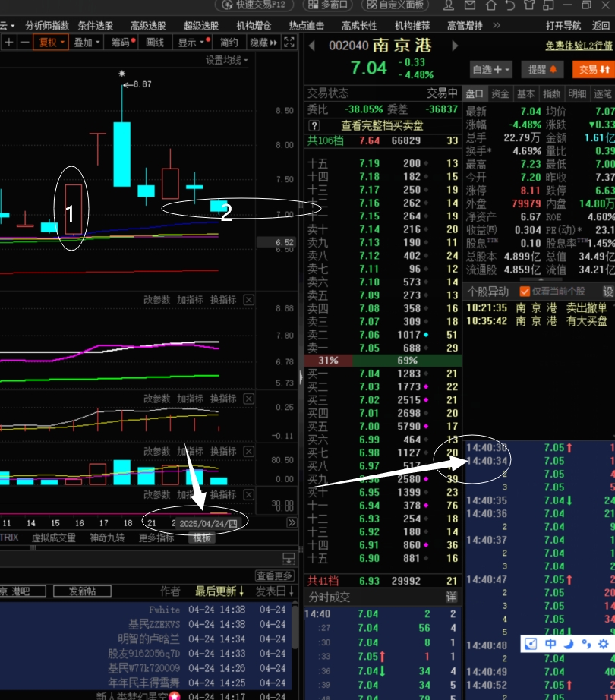This screenshot has height=700, width=615.
Task: Open 详 details for 分时成交
Action: [451, 598]
